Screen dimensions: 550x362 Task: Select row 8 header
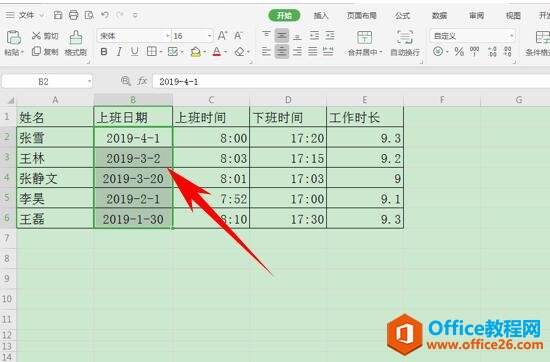tap(7, 259)
